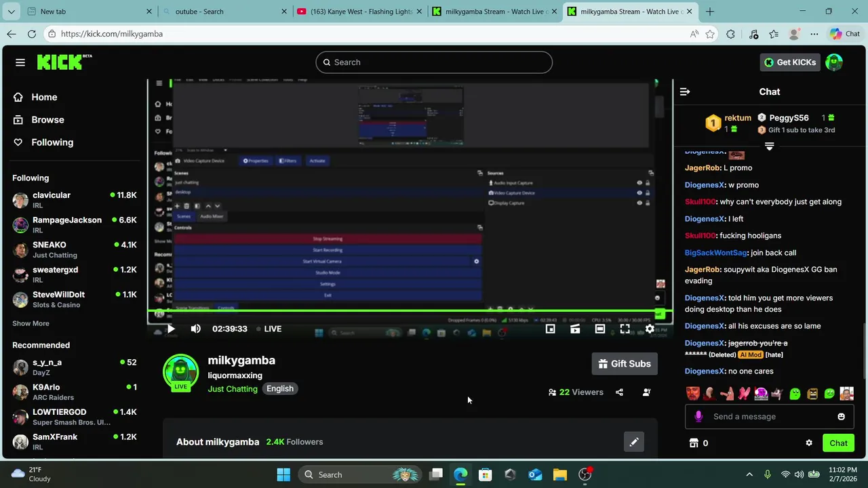Mute the stream volume
Image resolution: width=868 pixels, height=488 pixels.
(195, 329)
